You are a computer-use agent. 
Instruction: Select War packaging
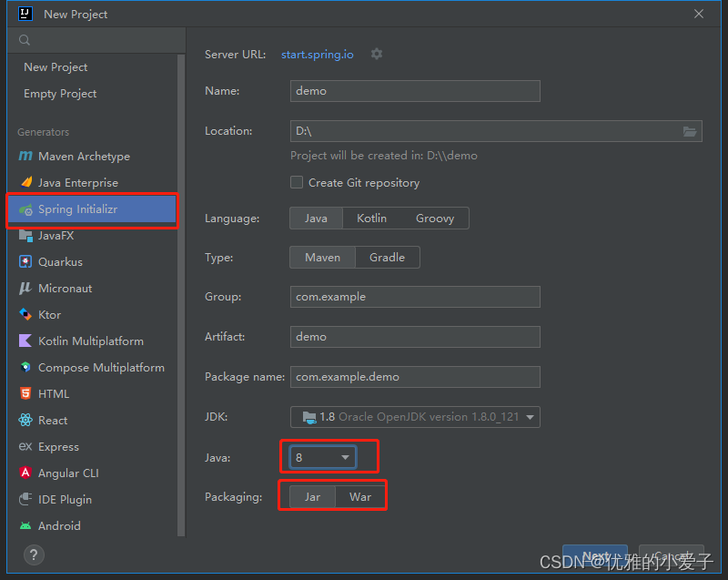[x=360, y=497]
